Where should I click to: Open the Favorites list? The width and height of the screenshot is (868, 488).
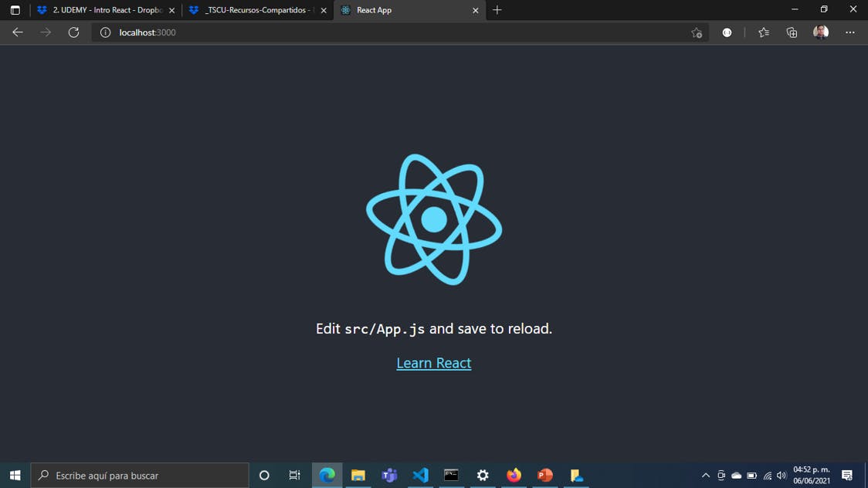(x=764, y=32)
